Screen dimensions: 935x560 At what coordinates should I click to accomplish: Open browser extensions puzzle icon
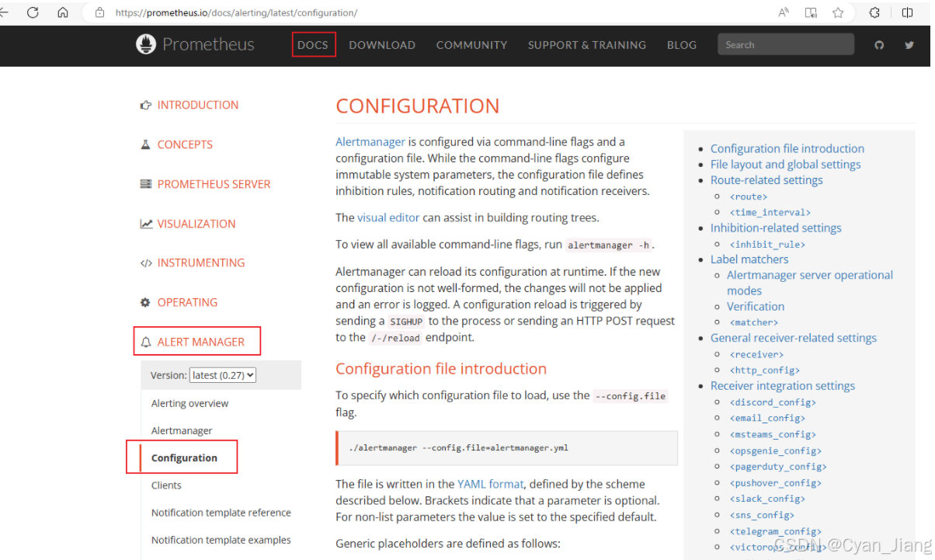point(874,12)
